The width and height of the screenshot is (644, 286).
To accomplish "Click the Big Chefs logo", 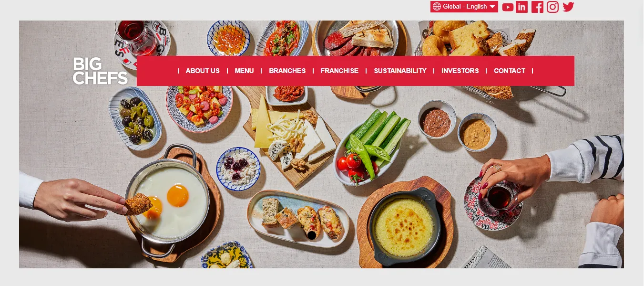I will tap(100, 71).
